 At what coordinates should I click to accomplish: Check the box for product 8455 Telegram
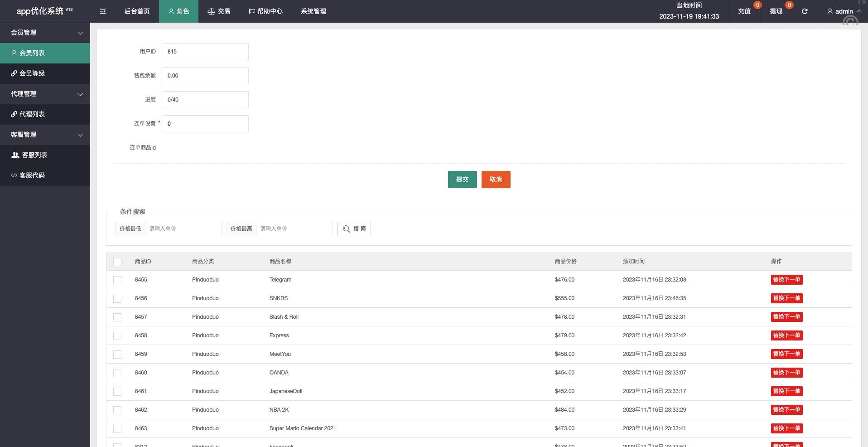pos(117,280)
